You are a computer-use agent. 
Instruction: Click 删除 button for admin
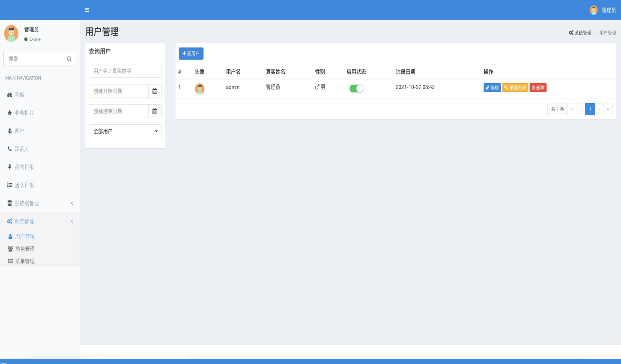pyautogui.click(x=538, y=87)
